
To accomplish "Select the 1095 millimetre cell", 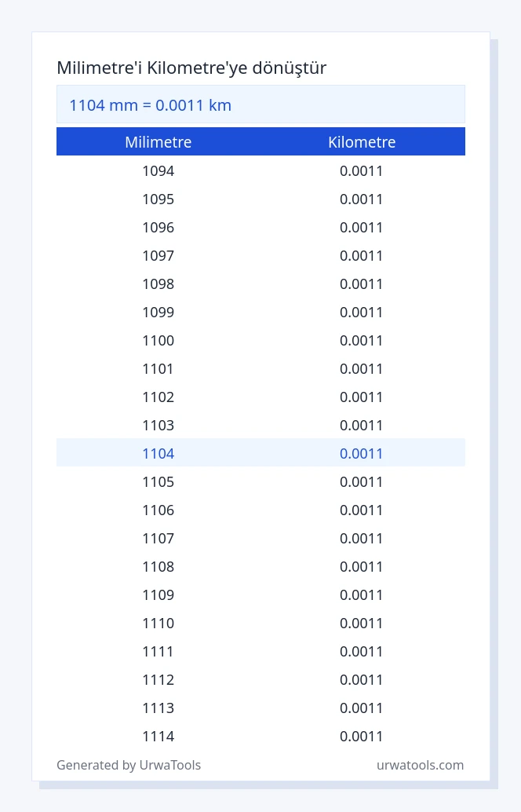I will (158, 199).
